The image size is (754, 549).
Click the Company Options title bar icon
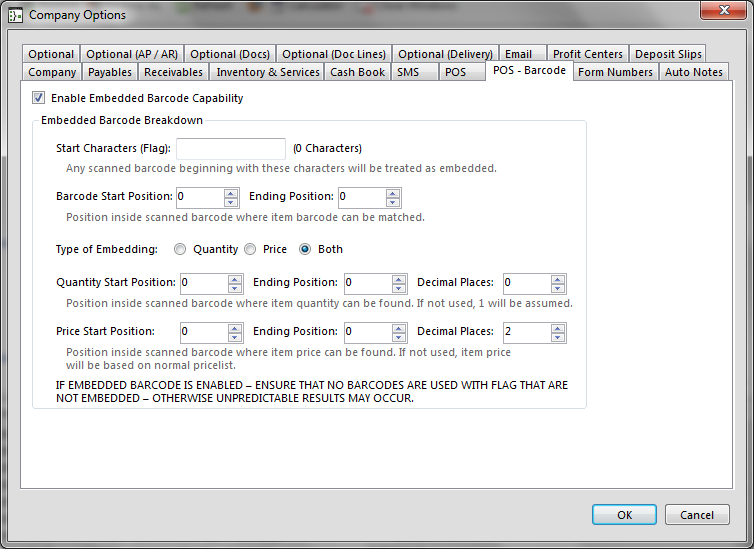point(15,15)
